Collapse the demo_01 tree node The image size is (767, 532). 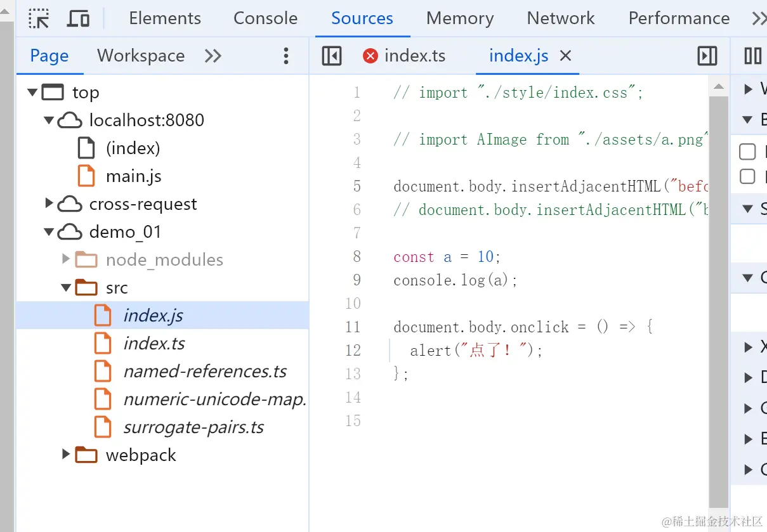coord(49,231)
